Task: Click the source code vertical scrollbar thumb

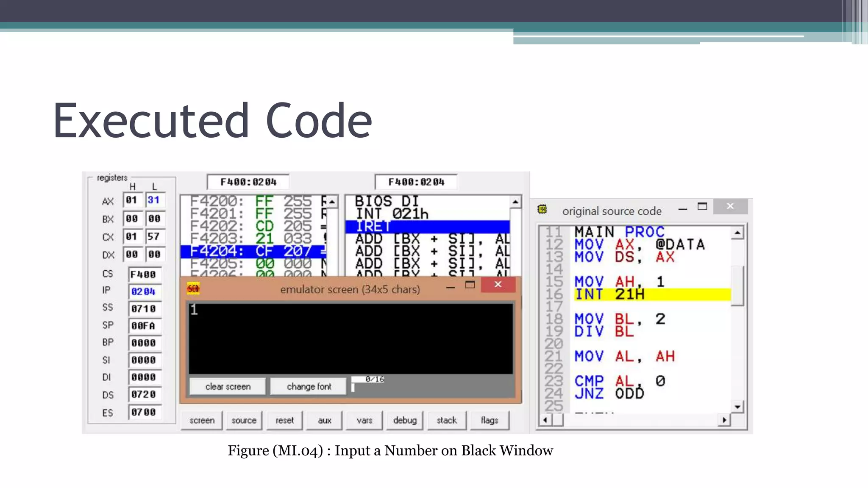Action: [x=737, y=286]
